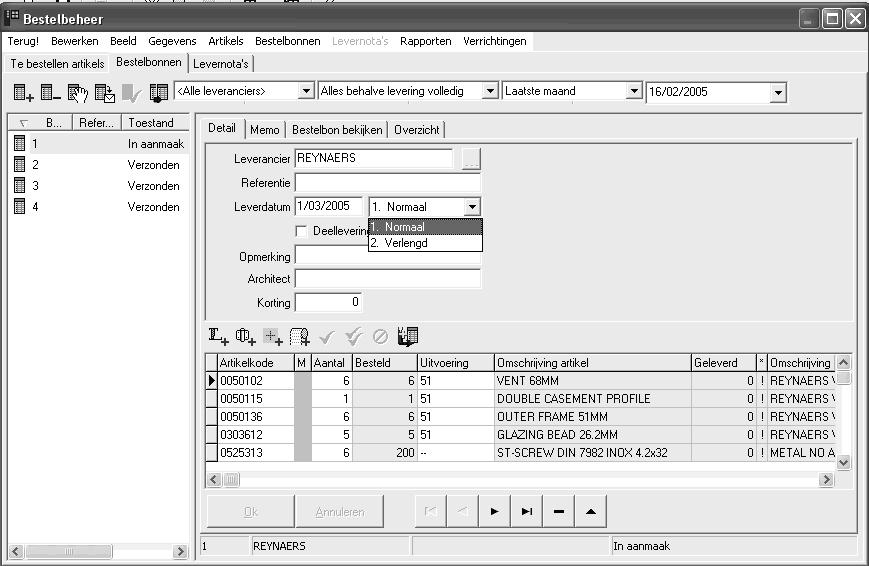The image size is (869, 566).
Task: Go to next record arrow
Action: click(494, 511)
